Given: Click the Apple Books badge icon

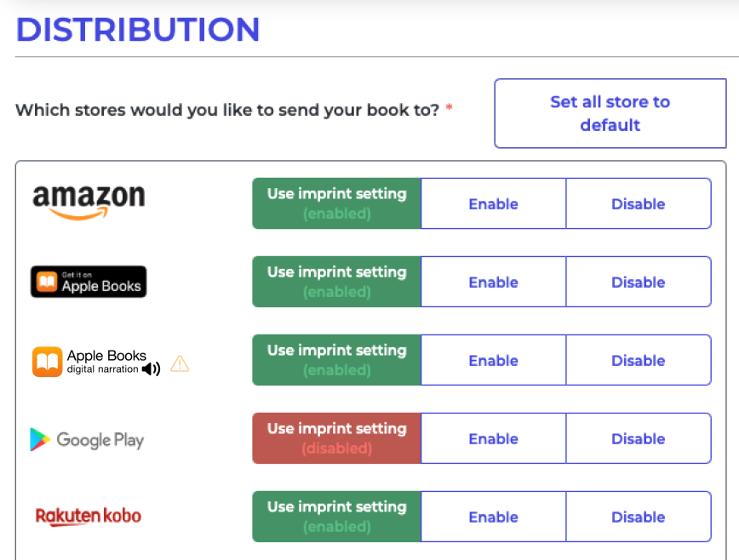Looking at the screenshot, I should 88,282.
